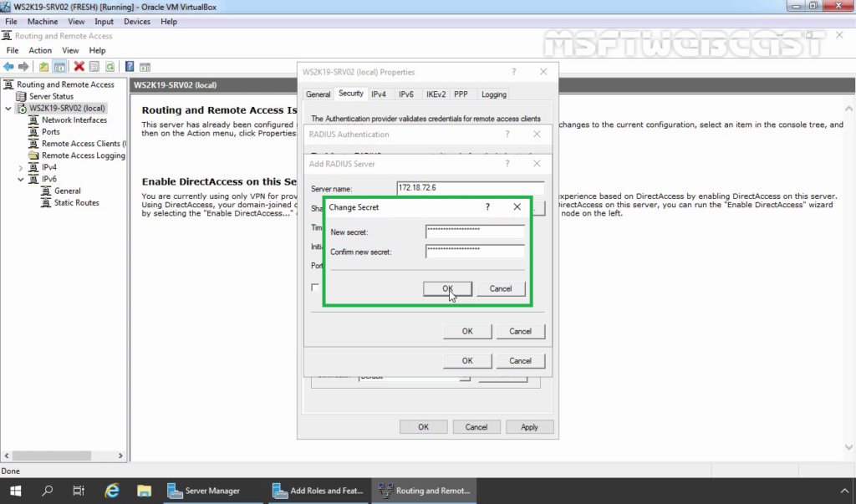Select the Routing and Remote Access root node
Viewport: 856px width, 504px height.
65,84
